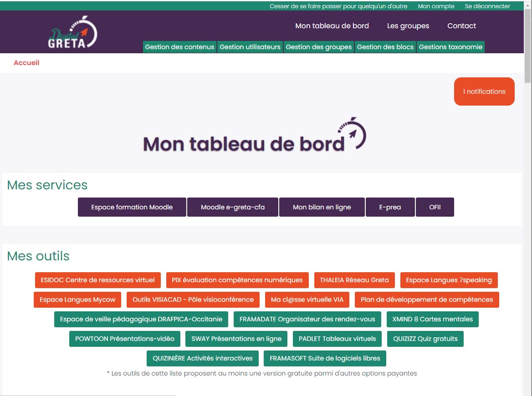Open Ma cl@sse virtuelle VIA
Image resolution: width=532 pixels, height=396 pixels.
(307, 300)
